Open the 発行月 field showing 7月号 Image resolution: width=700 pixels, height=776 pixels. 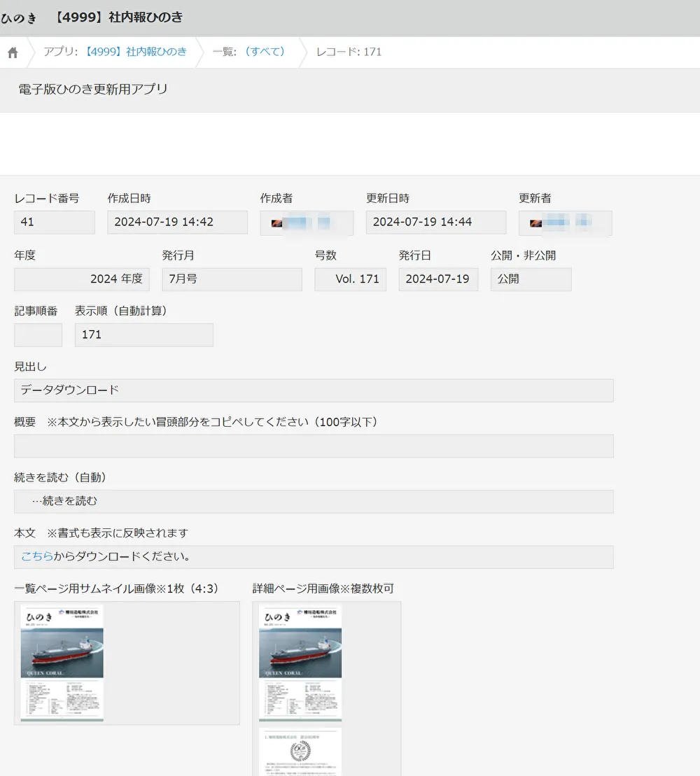click(x=232, y=278)
